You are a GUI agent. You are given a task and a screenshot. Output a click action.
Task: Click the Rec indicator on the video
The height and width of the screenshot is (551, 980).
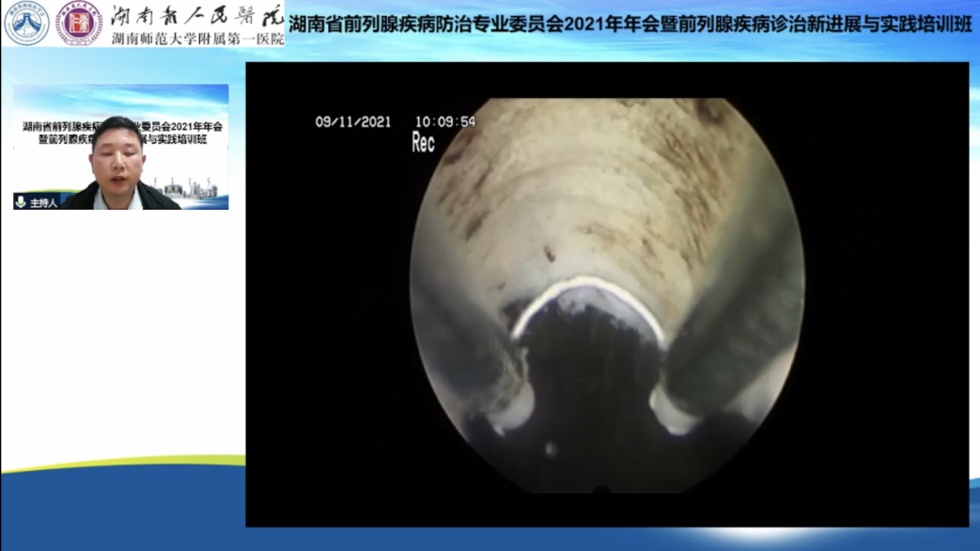(423, 143)
